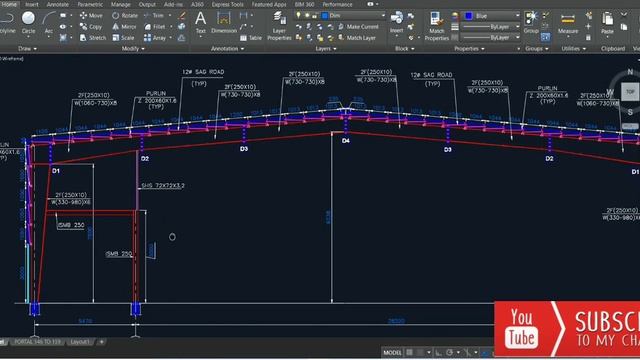Click the Erase tool icon
This screenshot has height=360, width=640.
[182, 16]
